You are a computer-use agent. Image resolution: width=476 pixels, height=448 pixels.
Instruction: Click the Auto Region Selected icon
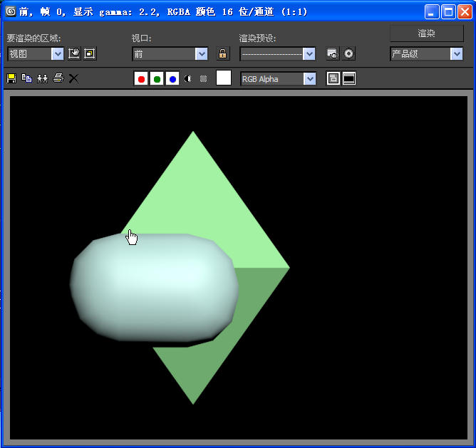[90, 53]
